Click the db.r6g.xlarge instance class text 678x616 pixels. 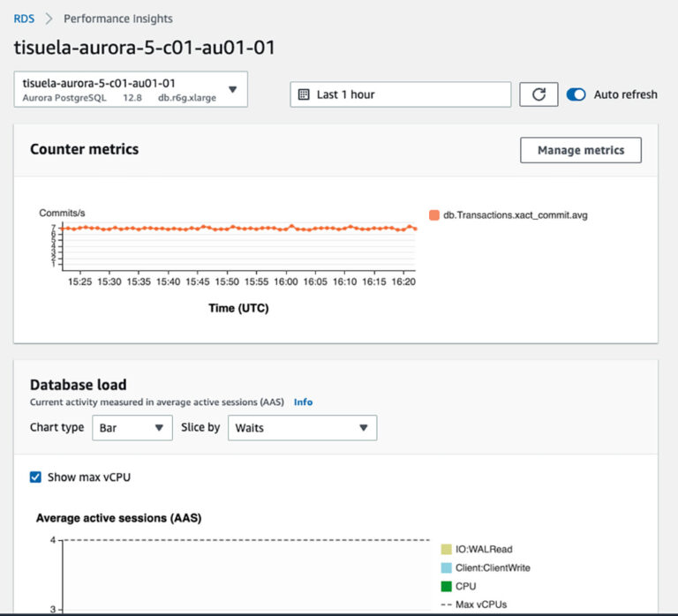pos(187,98)
